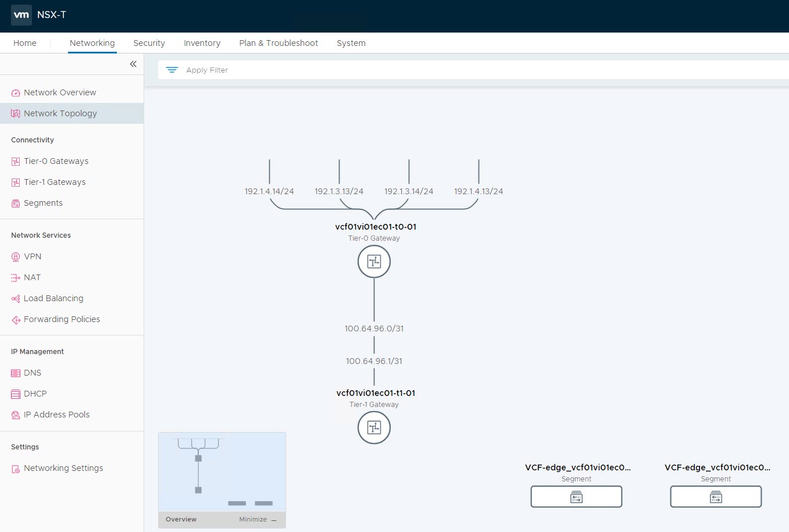Go to the System tab

click(351, 43)
